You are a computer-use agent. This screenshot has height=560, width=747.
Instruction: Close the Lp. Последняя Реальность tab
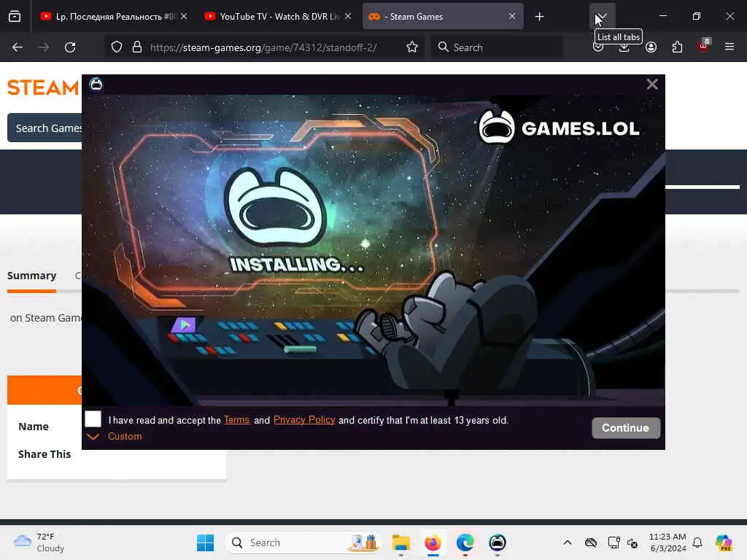click(184, 17)
